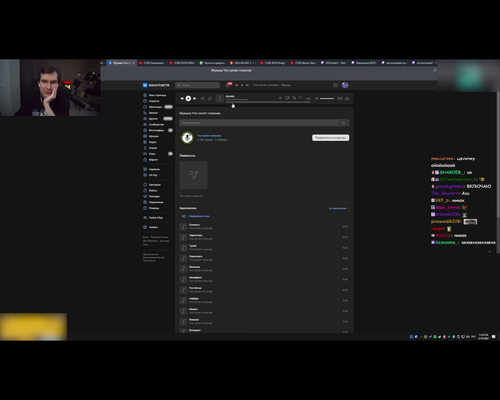The width and height of the screenshot is (500, 400).
Task: Open the community name link beside the avatar
Action: pos(209,136)
